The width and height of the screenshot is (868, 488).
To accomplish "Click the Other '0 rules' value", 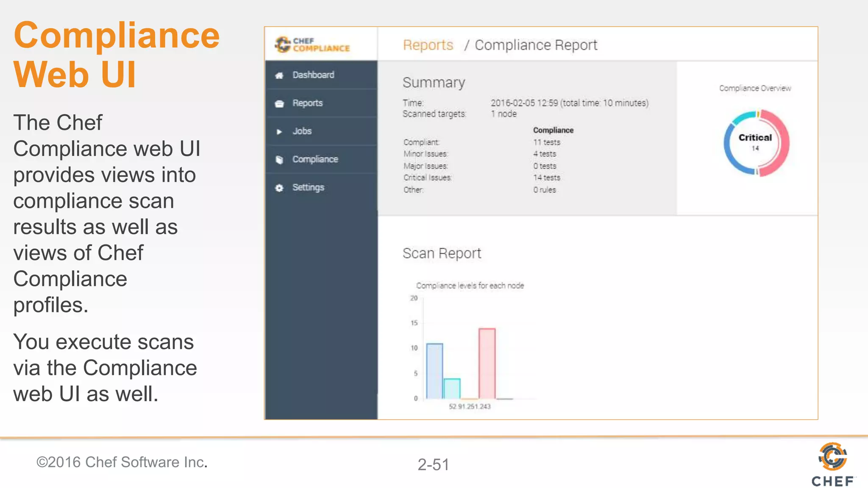I will (x=545, y=190).
